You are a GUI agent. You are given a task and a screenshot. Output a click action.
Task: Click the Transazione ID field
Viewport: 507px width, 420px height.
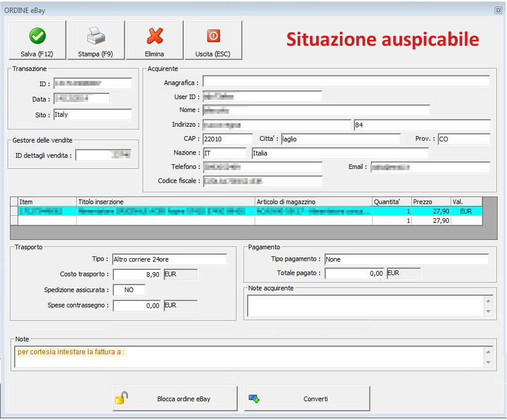(93, 83)
